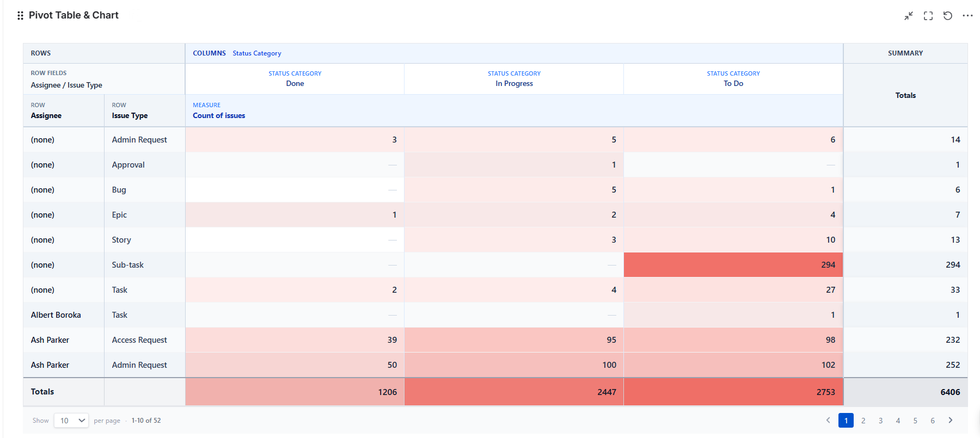Go to previous page with left chevron
The width and height of the screenshot is (980, 438).
[x=828, y=420]
